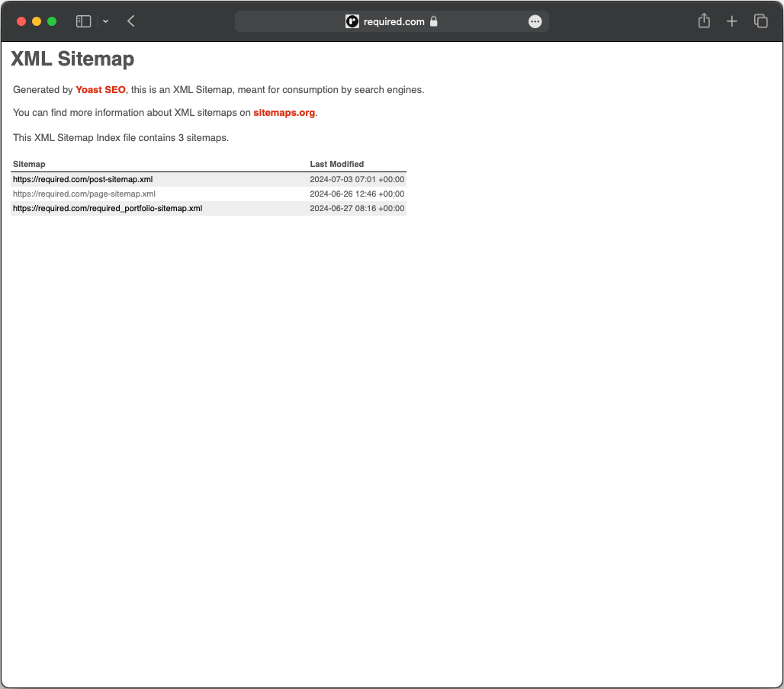The image size is (784, 689).
Task: Click the 2024-07-03 07:01 timestamp cell
Action: [x=357, y=179]
